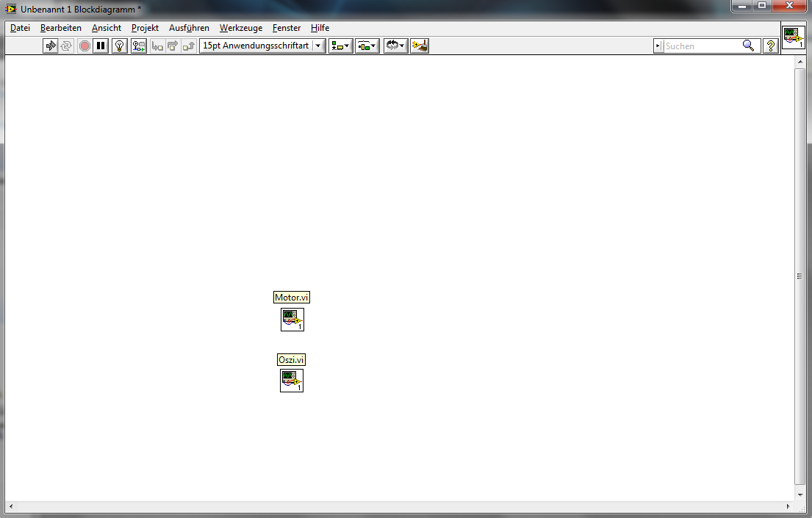The height and width of the screenshot is (518, 812).
Task: Maximize the Blockdiagramm window
Action: [x=762, y=6]
